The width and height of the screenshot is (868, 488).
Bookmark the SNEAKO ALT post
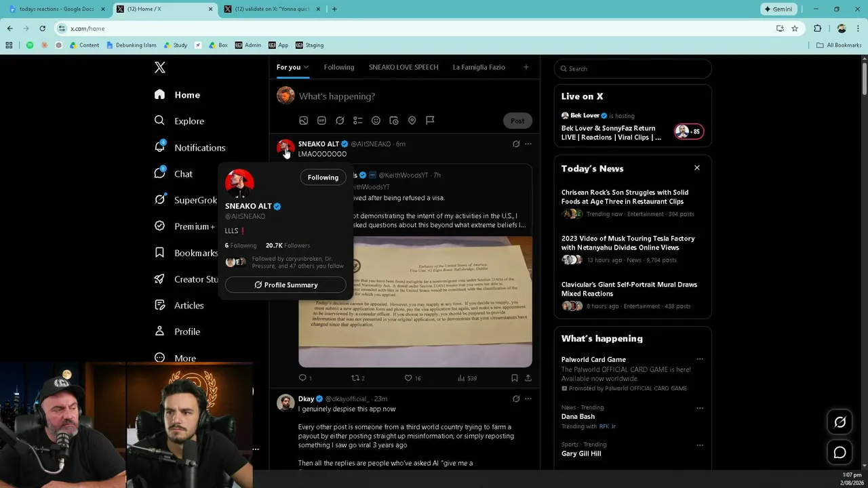pos(514,378)
